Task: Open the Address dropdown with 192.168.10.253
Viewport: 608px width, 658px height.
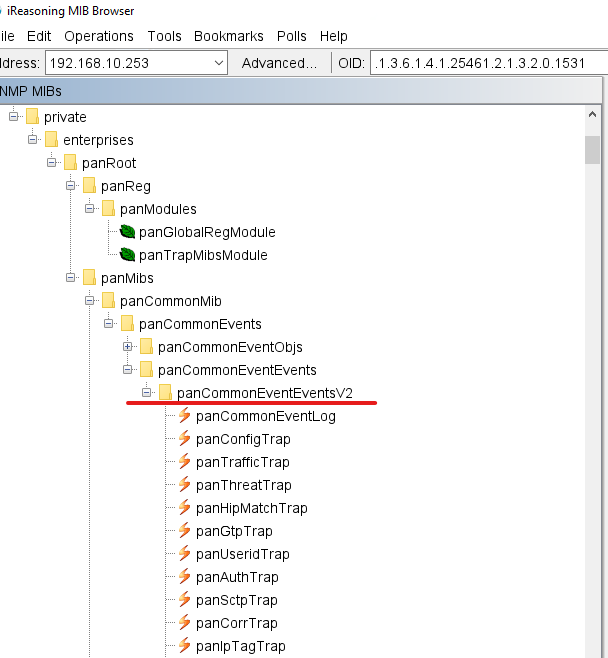Action: [218, 63]
